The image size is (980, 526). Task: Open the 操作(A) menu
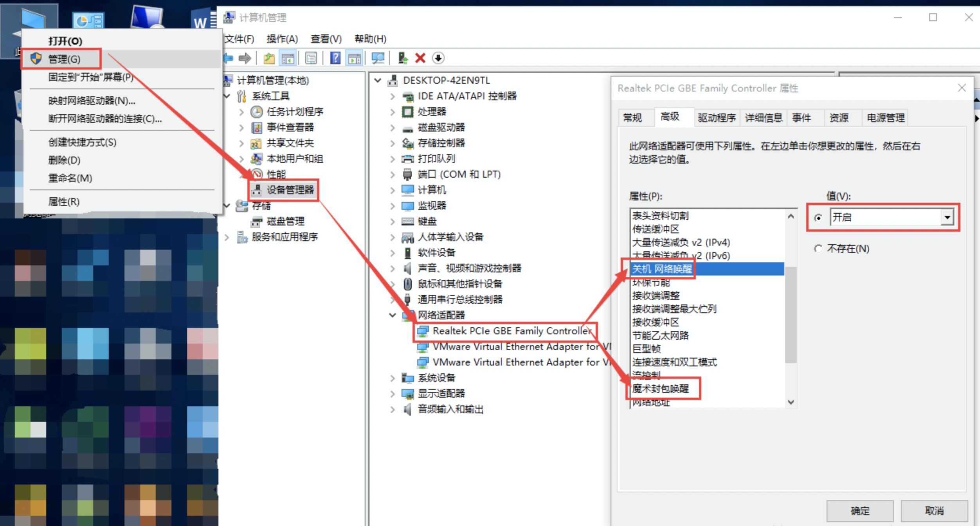(282, 39)
